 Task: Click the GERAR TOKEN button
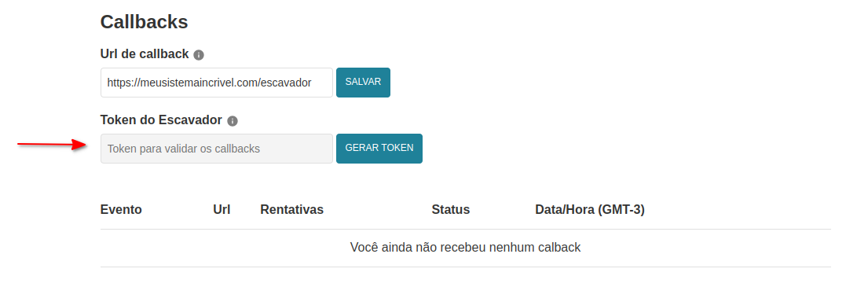(379, 149)
